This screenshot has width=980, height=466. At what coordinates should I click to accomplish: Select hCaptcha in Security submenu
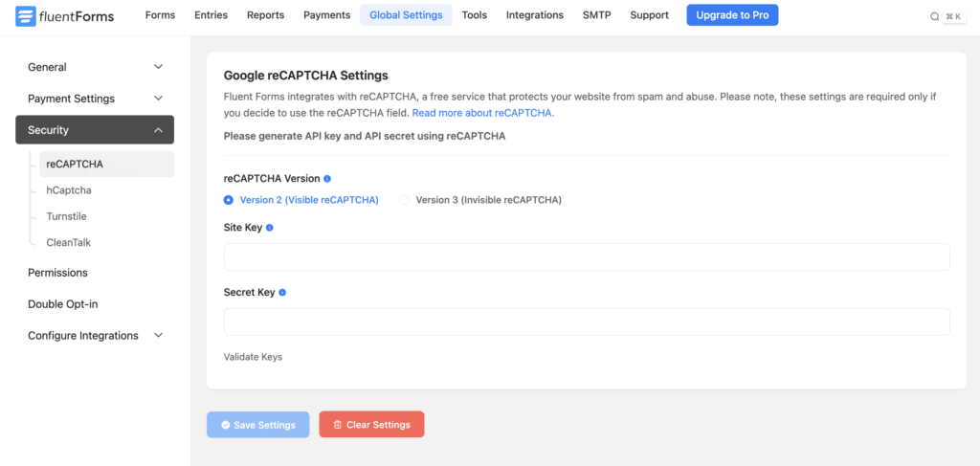click(69, 190)
